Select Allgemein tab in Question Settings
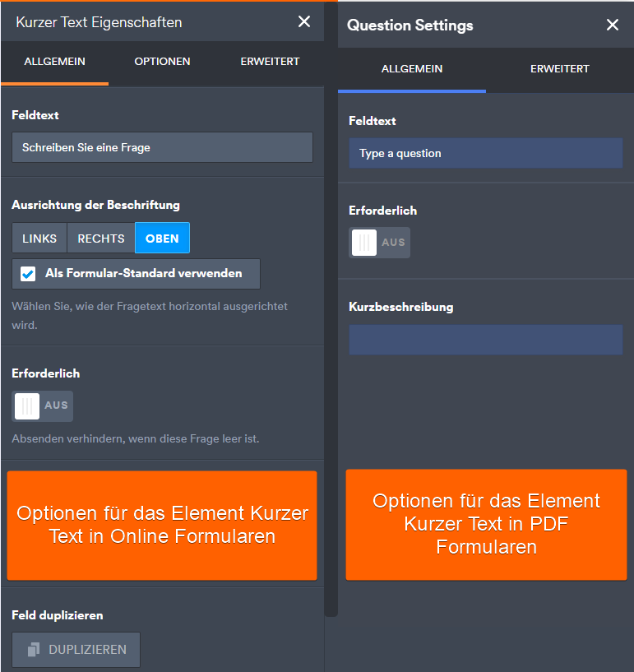This screenshot has width=634, height=672. [412, 69]
